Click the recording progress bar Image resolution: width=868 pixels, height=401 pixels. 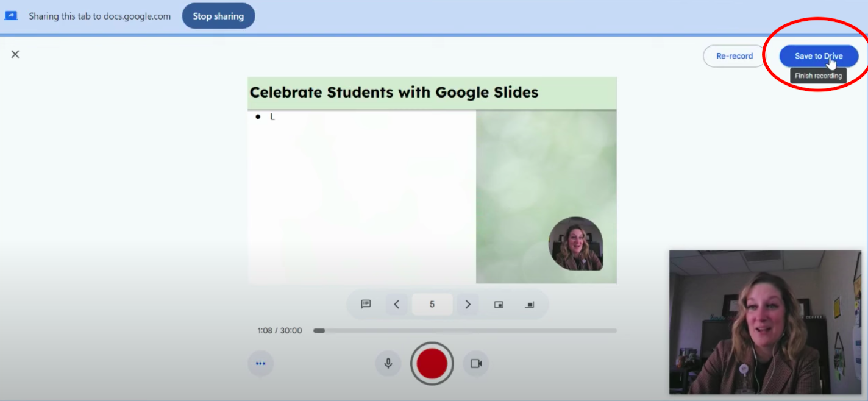click(x=465, y=330)
